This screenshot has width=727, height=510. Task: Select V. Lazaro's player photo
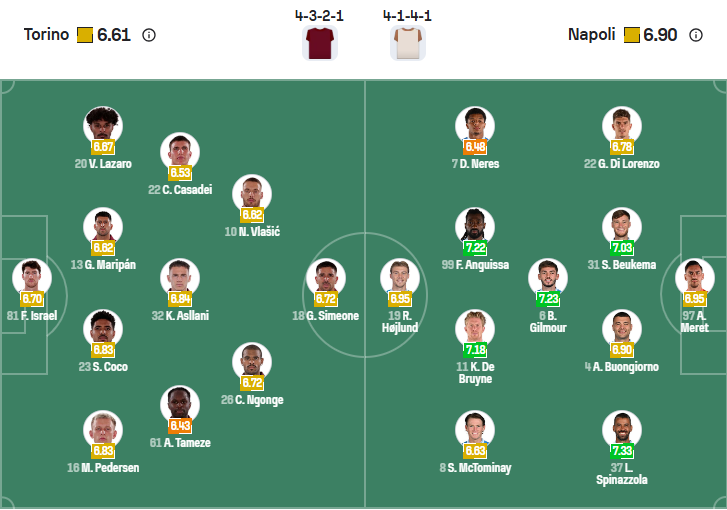click(x=102, y=125)
